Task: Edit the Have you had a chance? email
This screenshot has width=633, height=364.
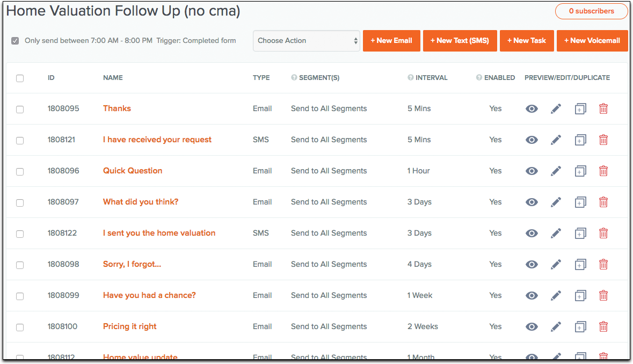Action: [x=556, y=296]
